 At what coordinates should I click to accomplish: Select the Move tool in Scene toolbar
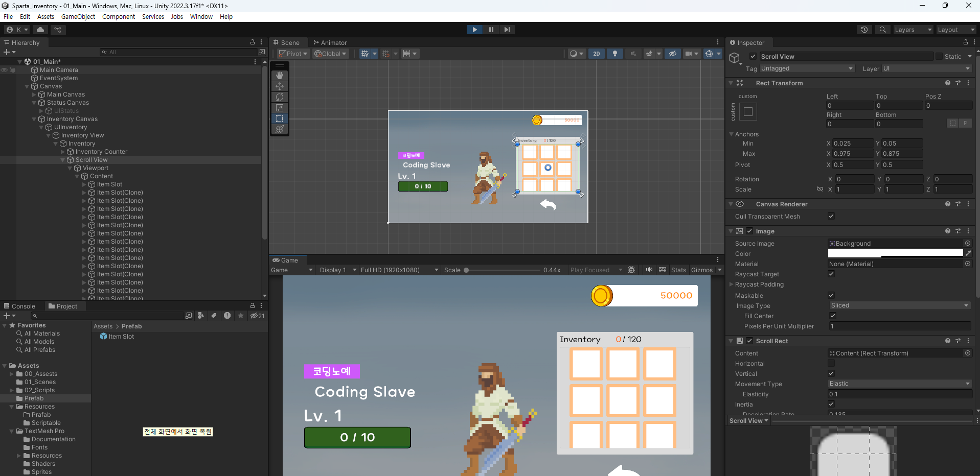pyautogui.click(x=280, y=86)
